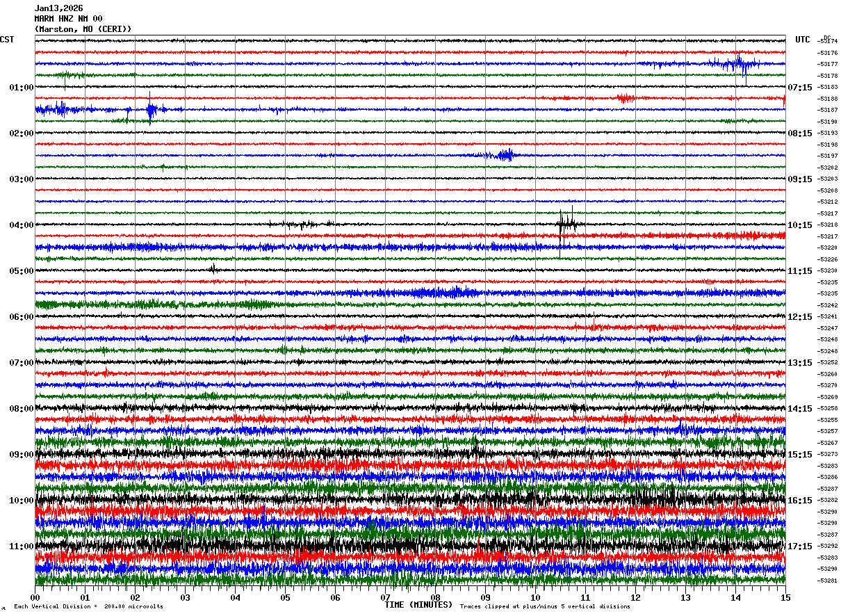Click minute tick 01 on the time axis
This screenshot has height=616, width=841.
[85, 597]
